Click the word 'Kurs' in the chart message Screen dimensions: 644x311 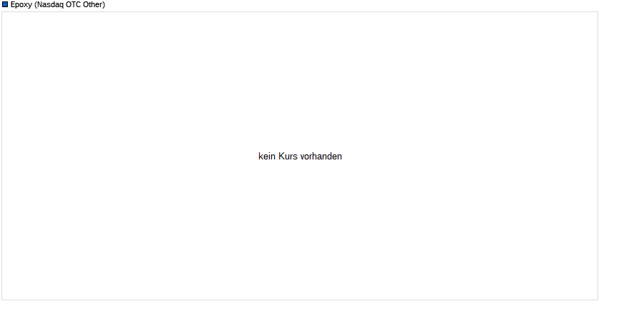(288, 157)
